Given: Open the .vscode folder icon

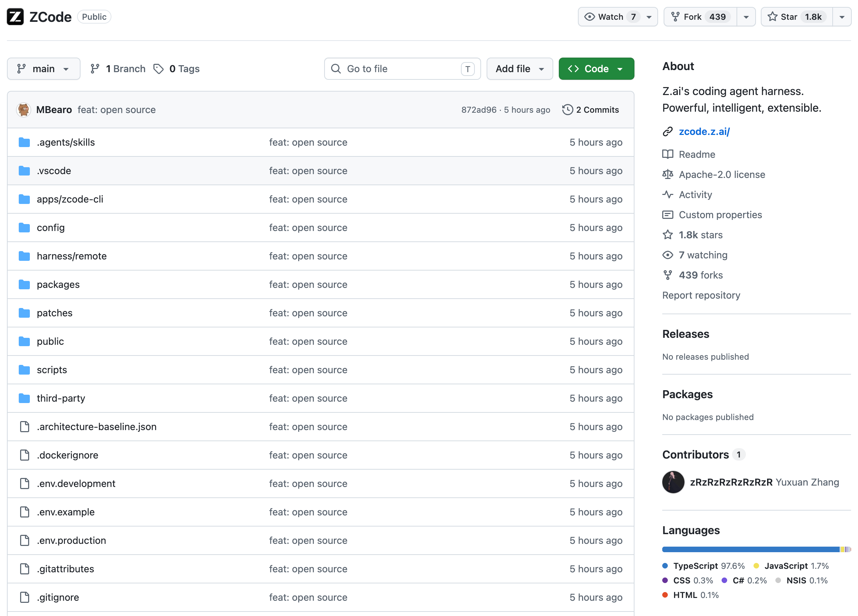Looking at the screenshot, I should (24, 171).
